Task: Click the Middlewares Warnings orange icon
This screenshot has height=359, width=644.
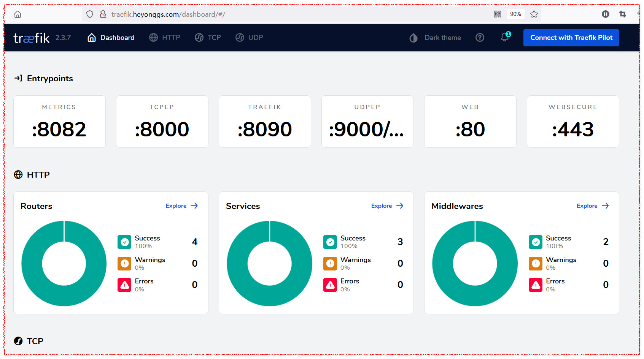Action: click(536, 264)
